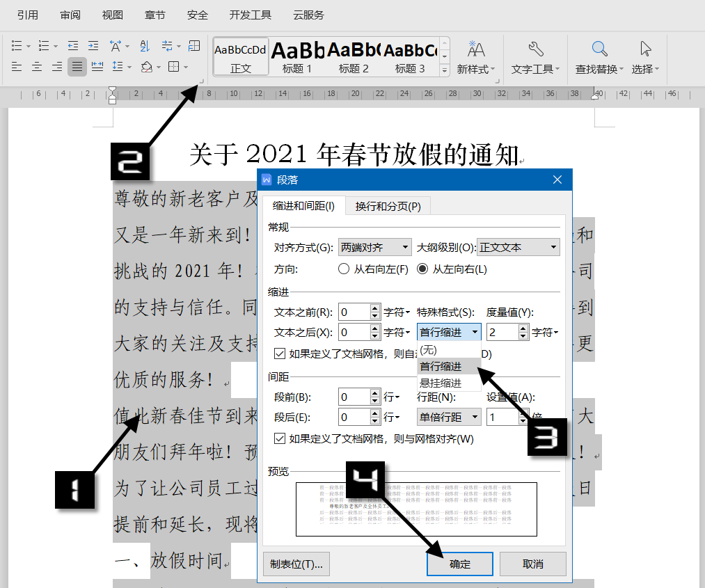Viewport: 705px width, 588px height.
Task: Open the 开发工具 ribbon tab
Action: point(251,15)
